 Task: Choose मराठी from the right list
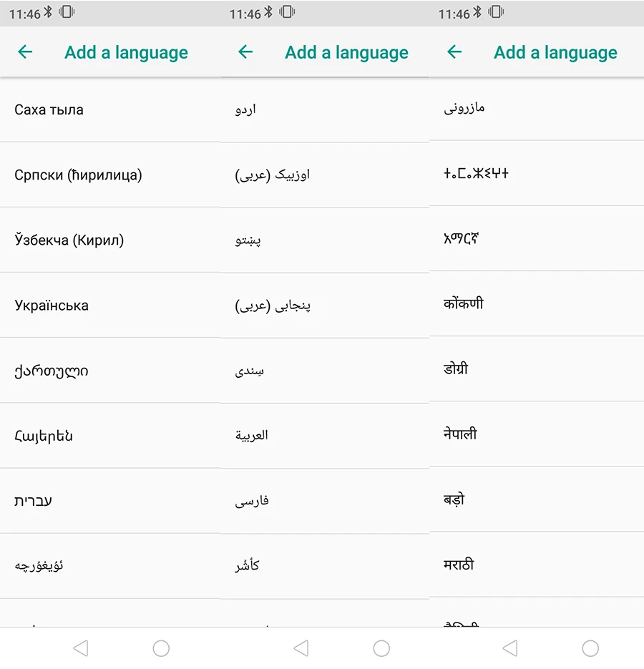point(537,565)
